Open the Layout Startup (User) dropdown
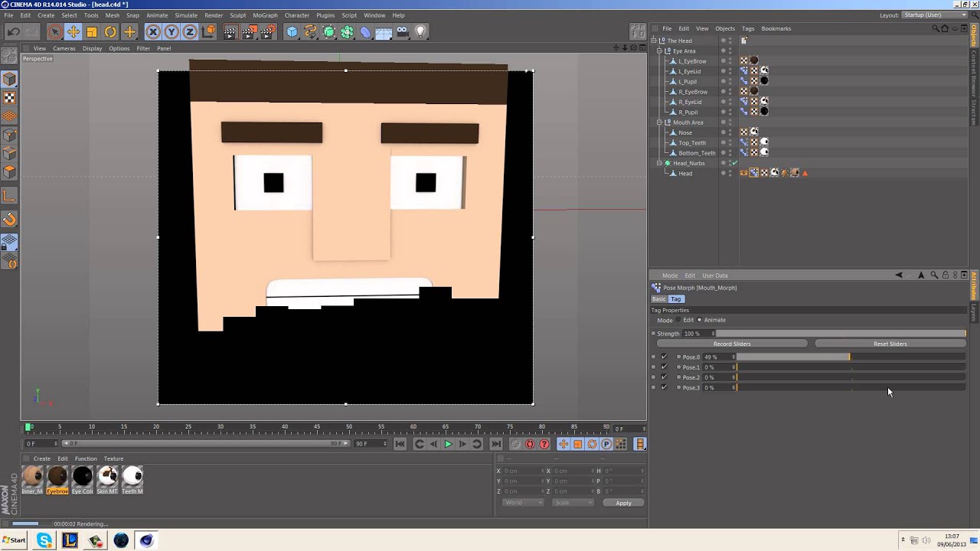Viewport: 980px width, 551px height. pos(934,15)
